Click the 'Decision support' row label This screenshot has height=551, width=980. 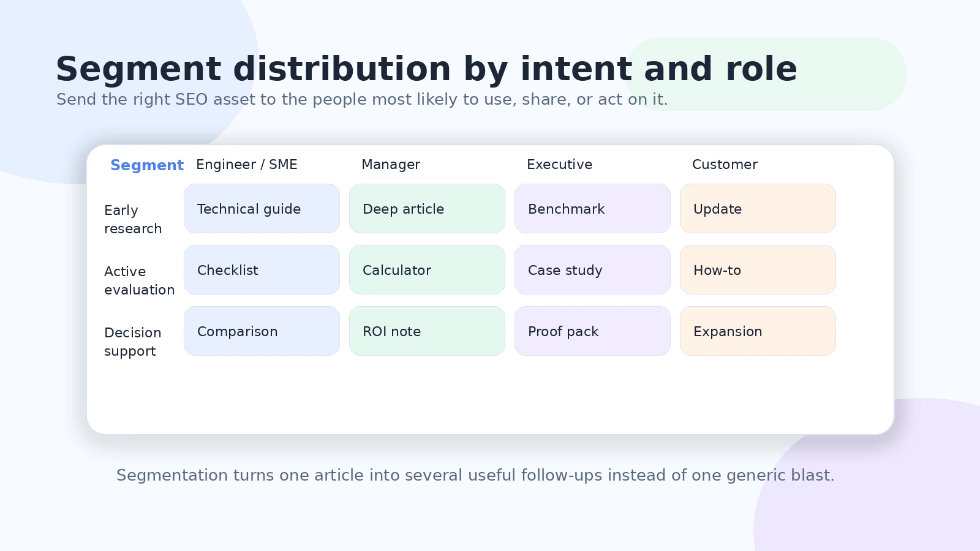tap(133, 342)
